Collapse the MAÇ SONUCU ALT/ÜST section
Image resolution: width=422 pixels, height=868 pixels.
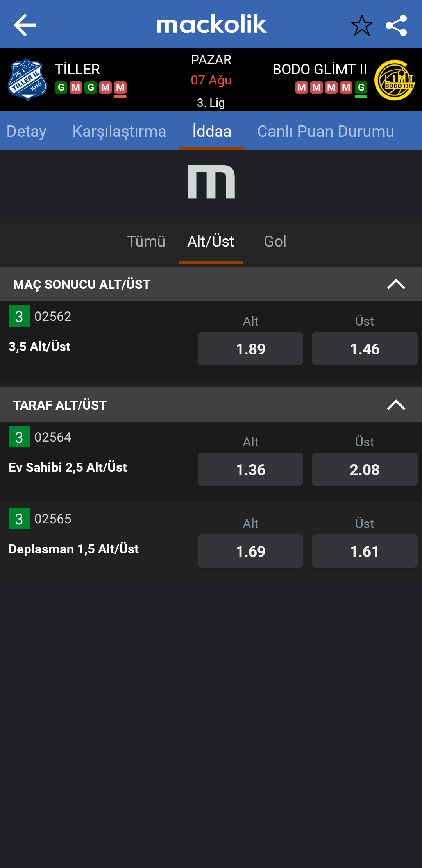396,284
